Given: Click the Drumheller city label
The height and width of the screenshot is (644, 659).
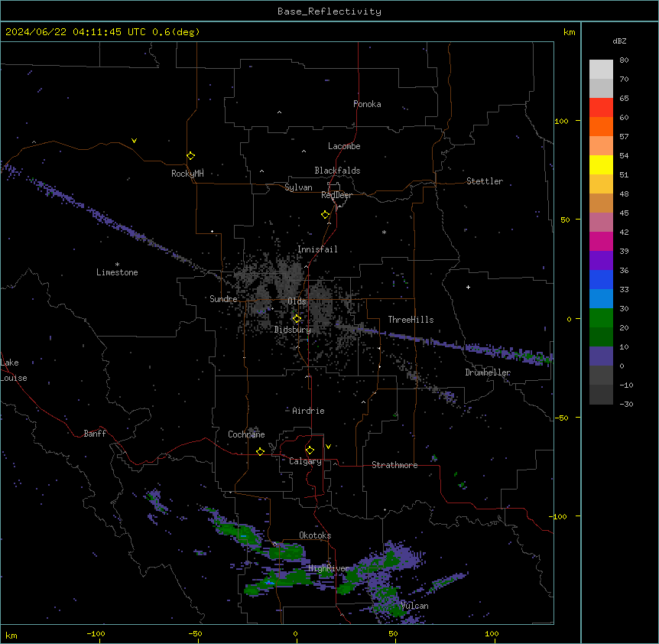Looking at the screenshot, I should [488, 372].
